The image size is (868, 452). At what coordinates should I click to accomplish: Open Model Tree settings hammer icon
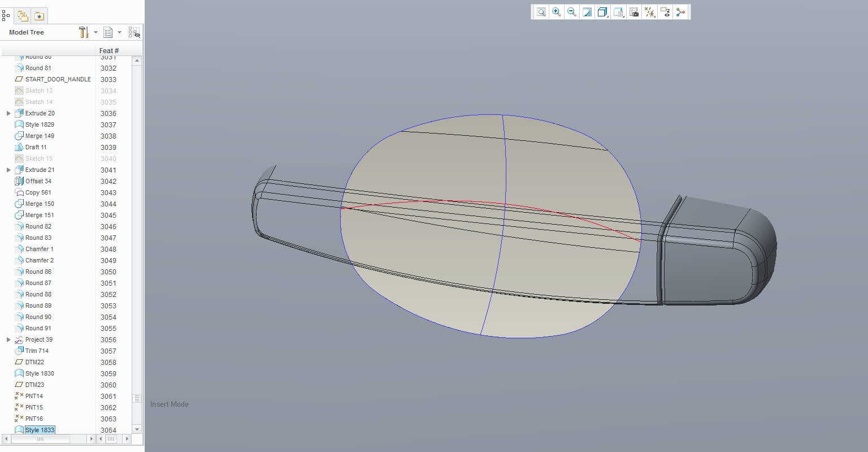coord(84,32)
